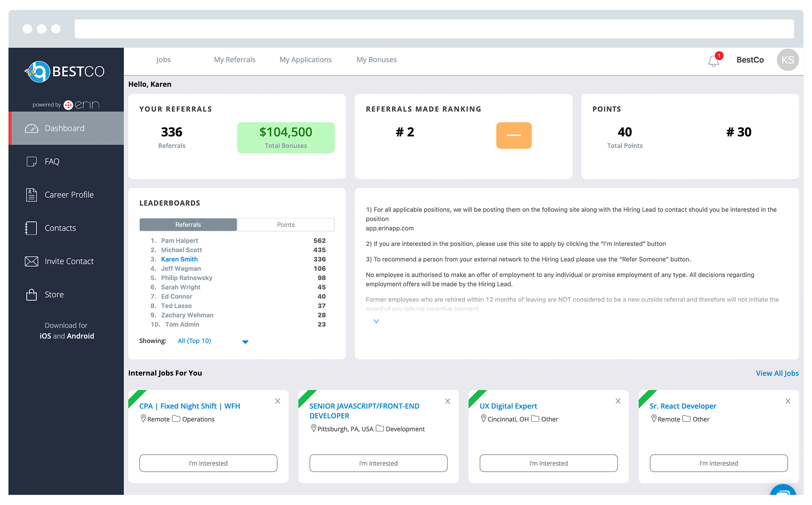
Task: Click I'm Interested on Senior JavaScript job
Action: click(x=378, y=463)
